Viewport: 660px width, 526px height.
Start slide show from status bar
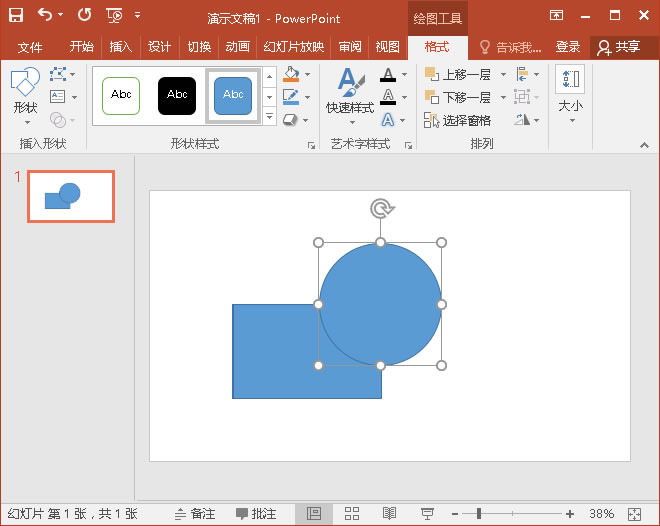click(x=427, y=513)
